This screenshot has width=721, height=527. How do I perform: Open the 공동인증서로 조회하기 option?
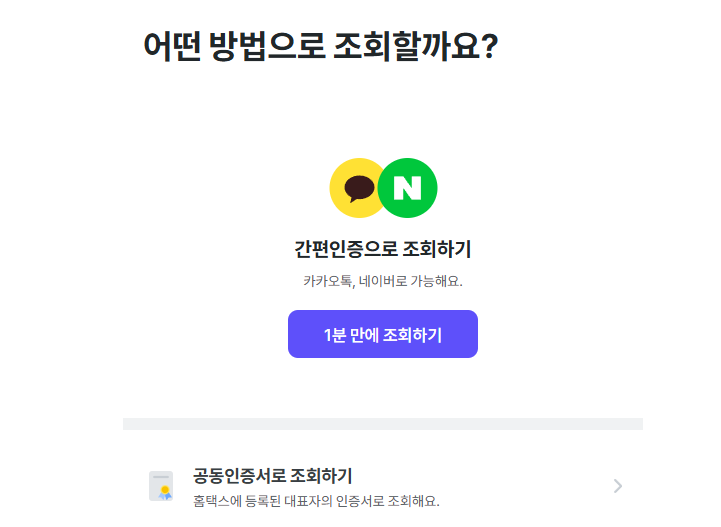(383, 487)
